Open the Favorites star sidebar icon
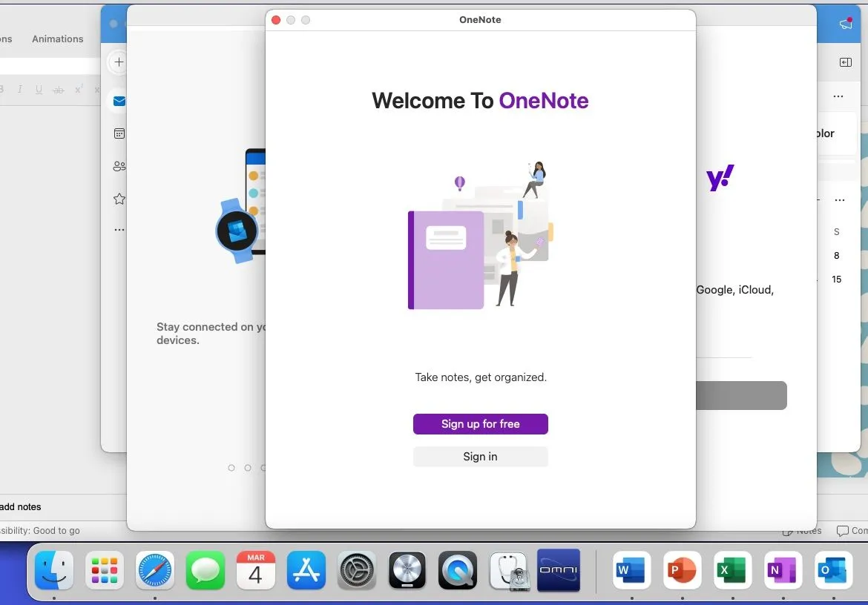The height and width of the screenshot is (605, 868). coord(119,199)
